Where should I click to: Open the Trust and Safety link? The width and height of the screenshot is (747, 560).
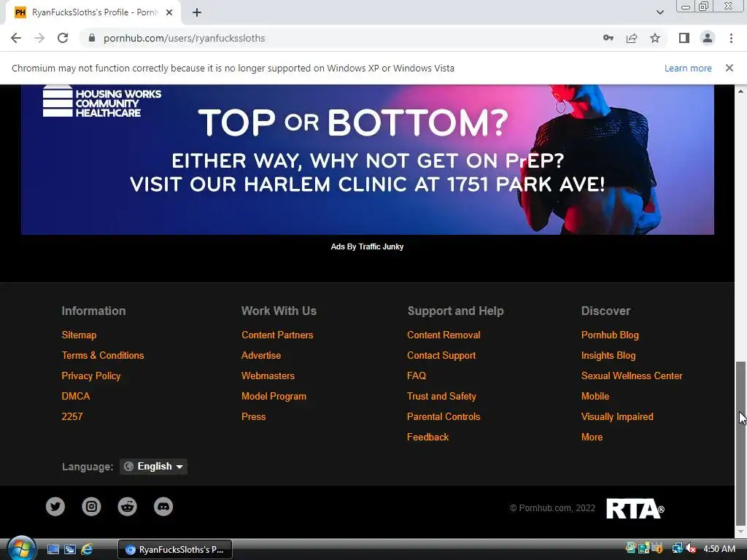441,396
